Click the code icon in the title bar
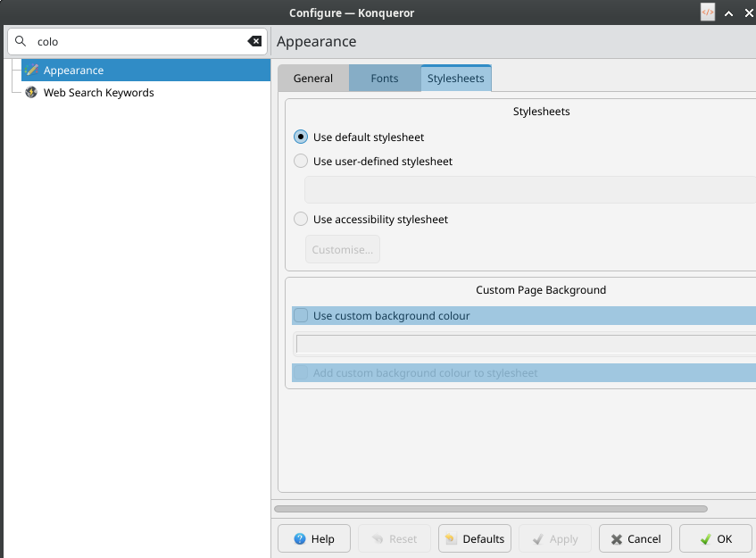The height and width of the screenshot is (558, 756). point(707,12)
